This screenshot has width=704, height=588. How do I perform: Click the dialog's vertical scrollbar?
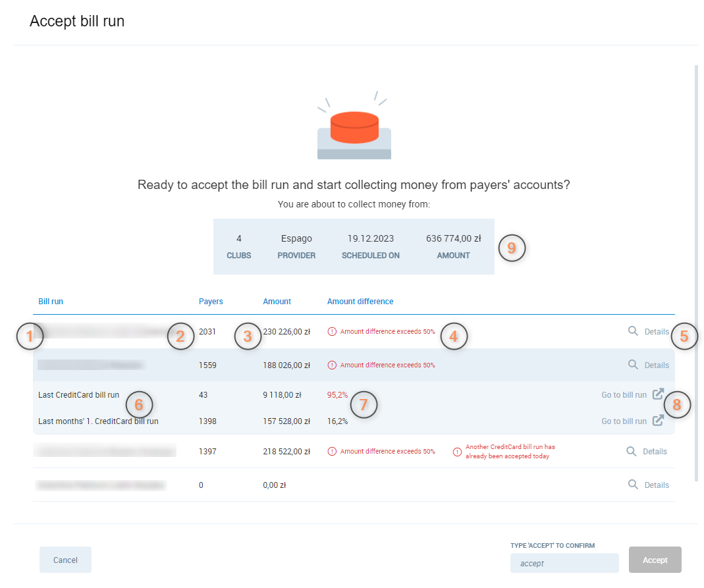coord(696,263)
